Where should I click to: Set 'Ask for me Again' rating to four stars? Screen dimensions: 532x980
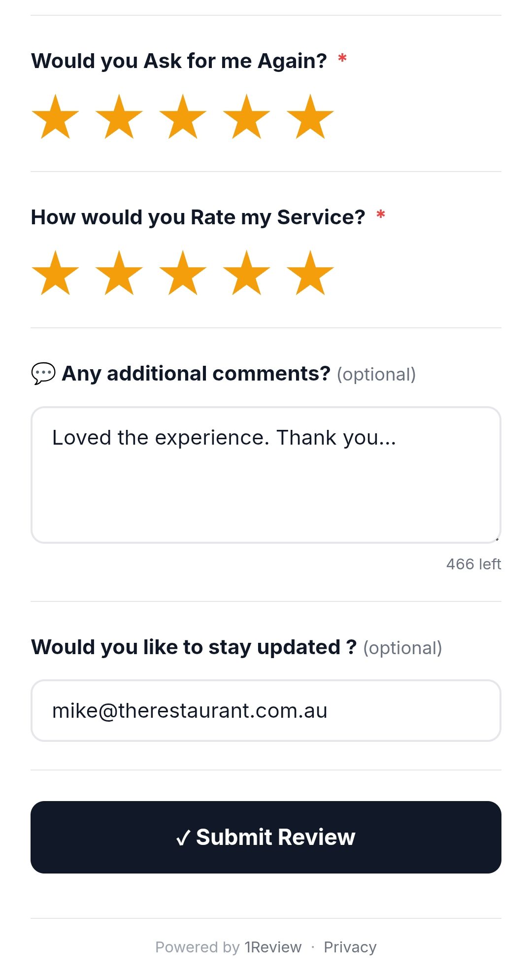click(246, 117)
